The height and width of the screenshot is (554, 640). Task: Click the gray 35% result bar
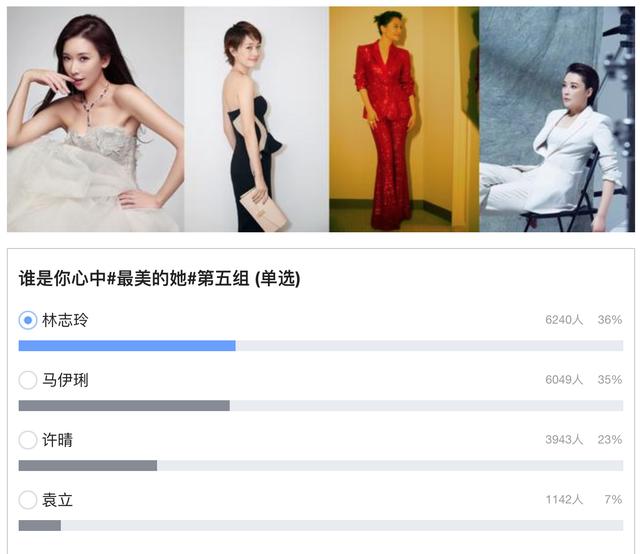tap(124, 406)
